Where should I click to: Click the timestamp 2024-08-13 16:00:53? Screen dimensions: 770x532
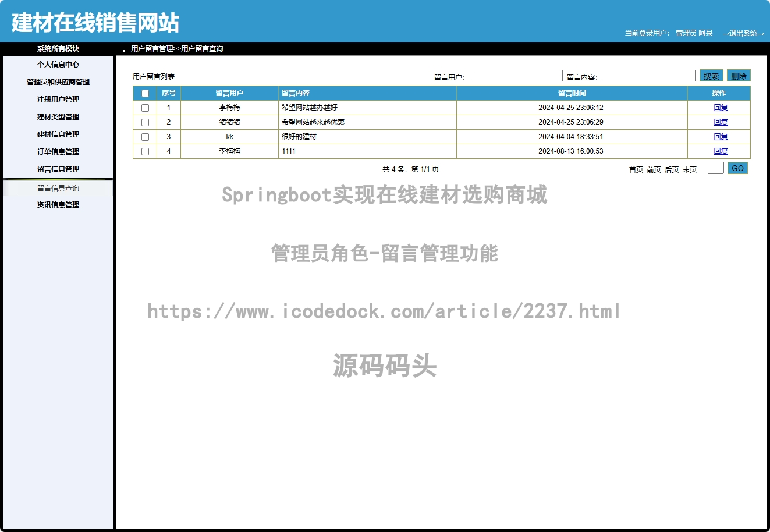coord(571,151)
